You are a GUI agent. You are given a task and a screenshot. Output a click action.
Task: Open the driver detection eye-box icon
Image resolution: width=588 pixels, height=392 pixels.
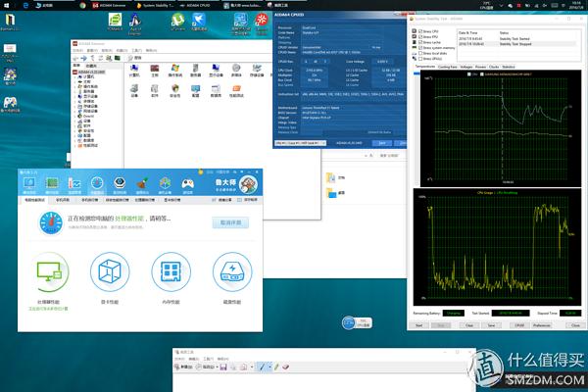point(120,183)
